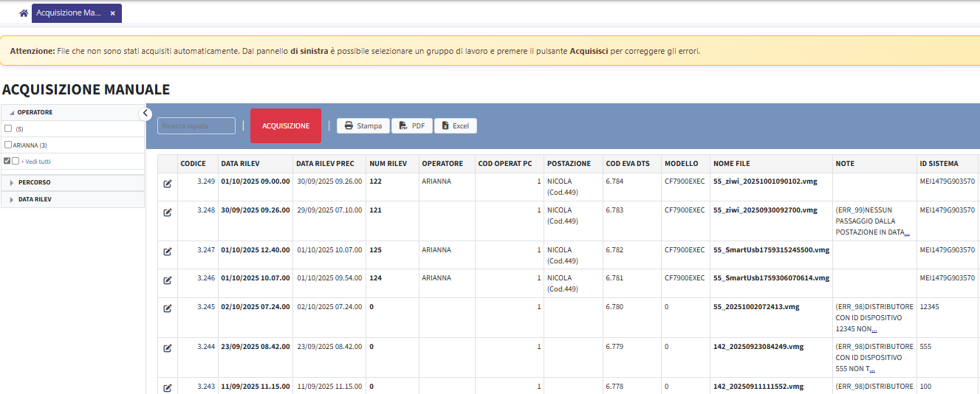Click COD EVA DTS value 6.784
This screenshot has height=394, width=980.
614,181
